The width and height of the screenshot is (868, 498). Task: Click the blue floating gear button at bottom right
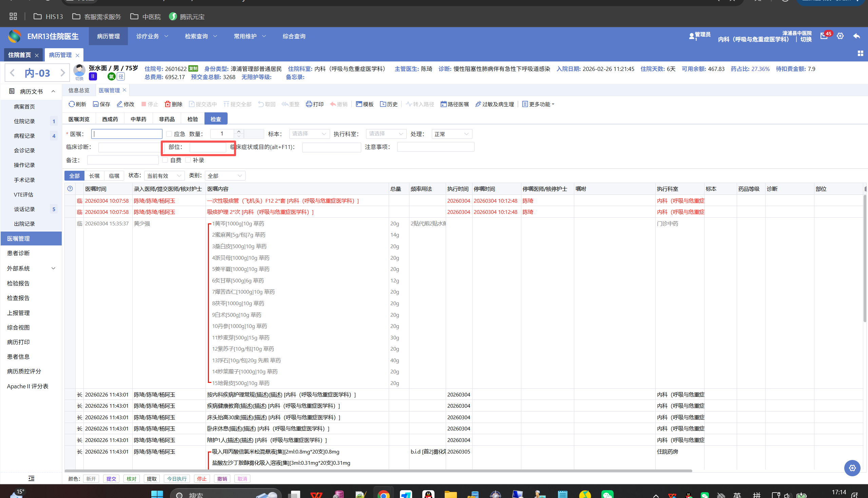point(852,468)
